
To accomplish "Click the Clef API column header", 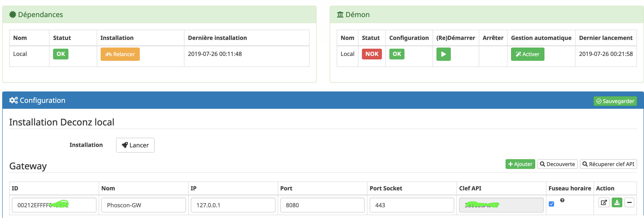I will point(470,188).
